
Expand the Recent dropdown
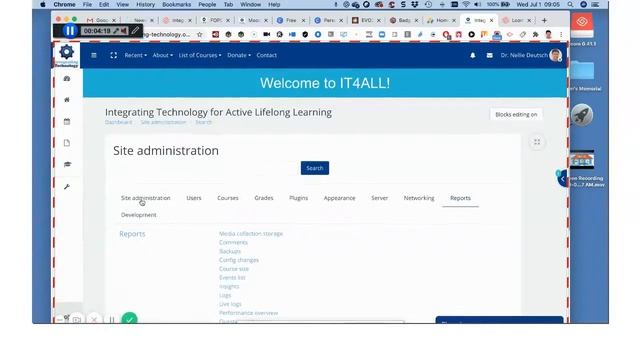[136, 55]
